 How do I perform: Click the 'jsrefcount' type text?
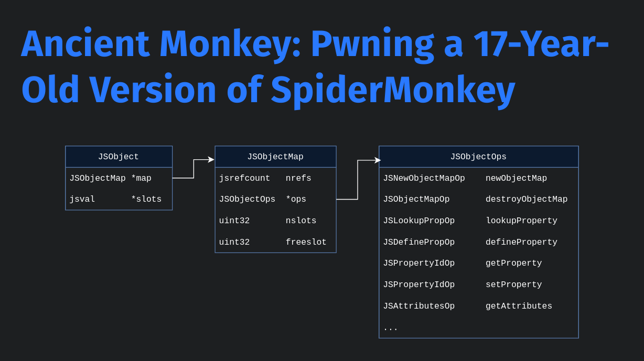[x=244, y=178]
